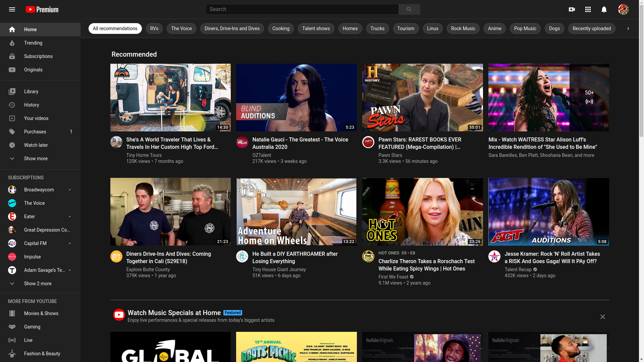This screenshot has height=362, width=644.
Task: Click the Movies & Shows film icon
Action: coord(12,313)
